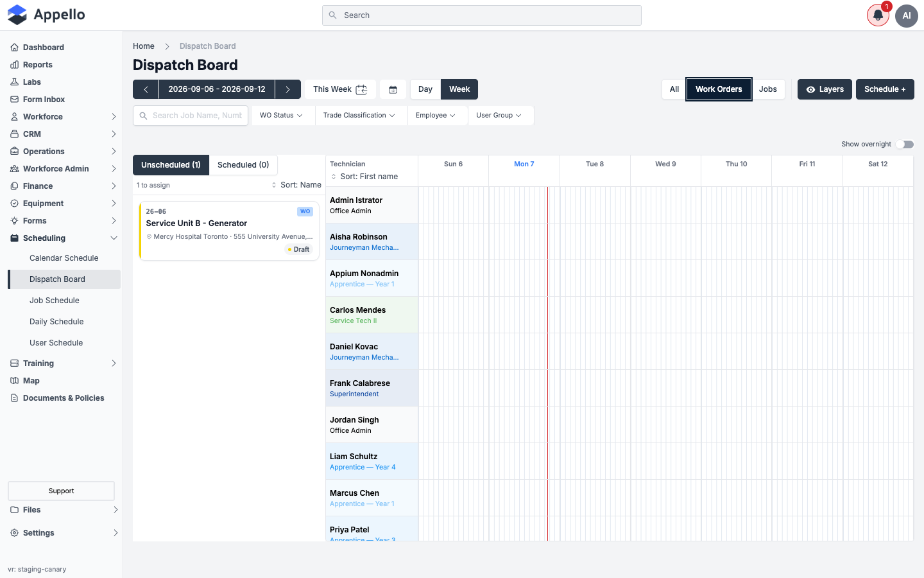This screenshot has height=578, width=924.
Task: Click the Scheduling calendar icon
Action: (14, 238)
